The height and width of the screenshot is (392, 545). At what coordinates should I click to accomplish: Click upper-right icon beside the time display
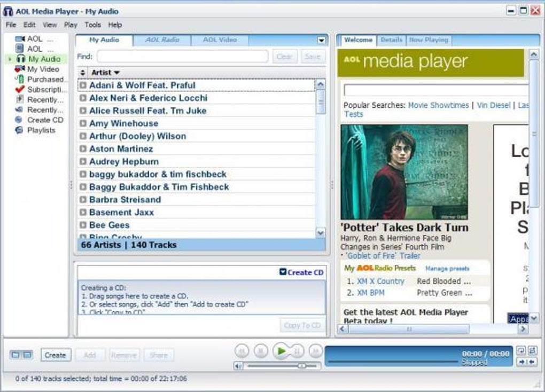pyautogui.click(x=532, y=350)
